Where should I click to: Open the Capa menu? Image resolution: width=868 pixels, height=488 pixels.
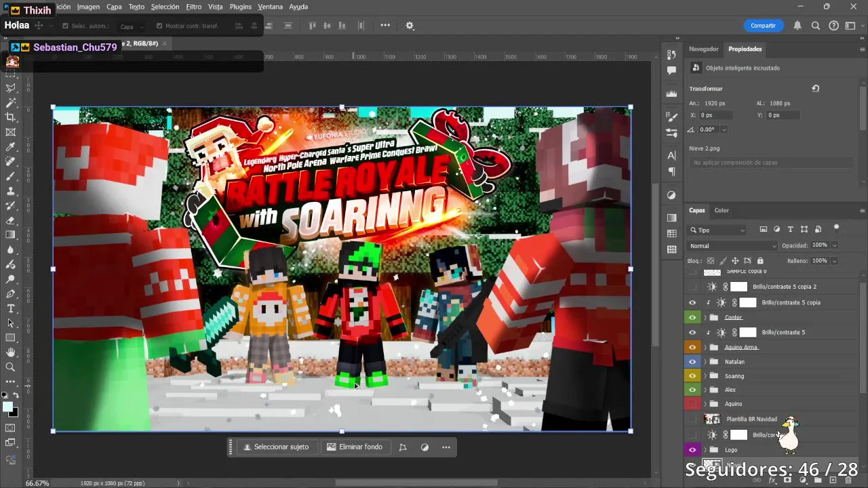coord(114,7)
